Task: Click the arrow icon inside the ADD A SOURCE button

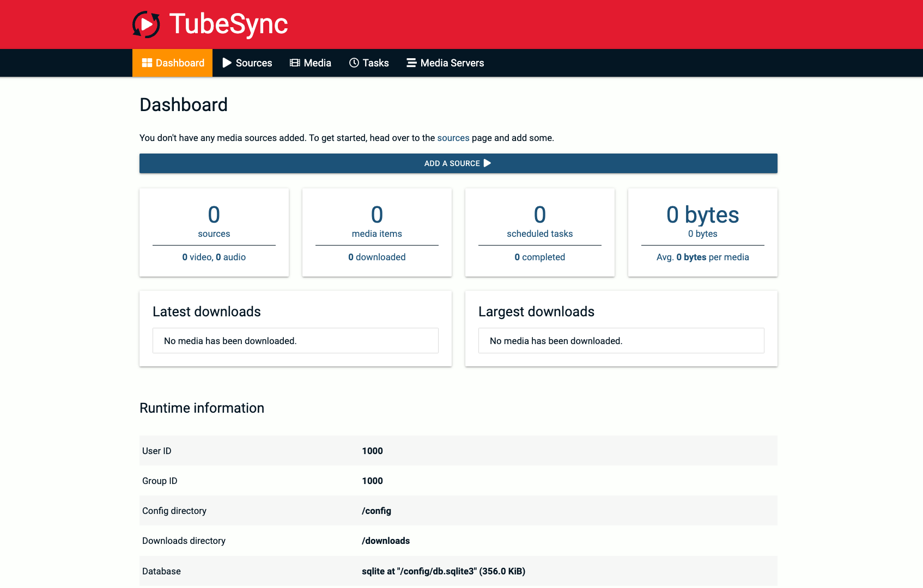Action: 488,163
